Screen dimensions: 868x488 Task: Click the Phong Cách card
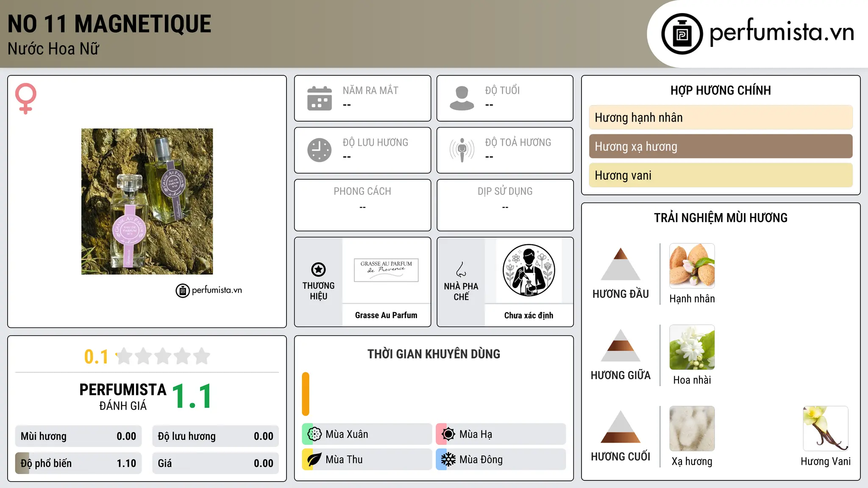[362, 205]
